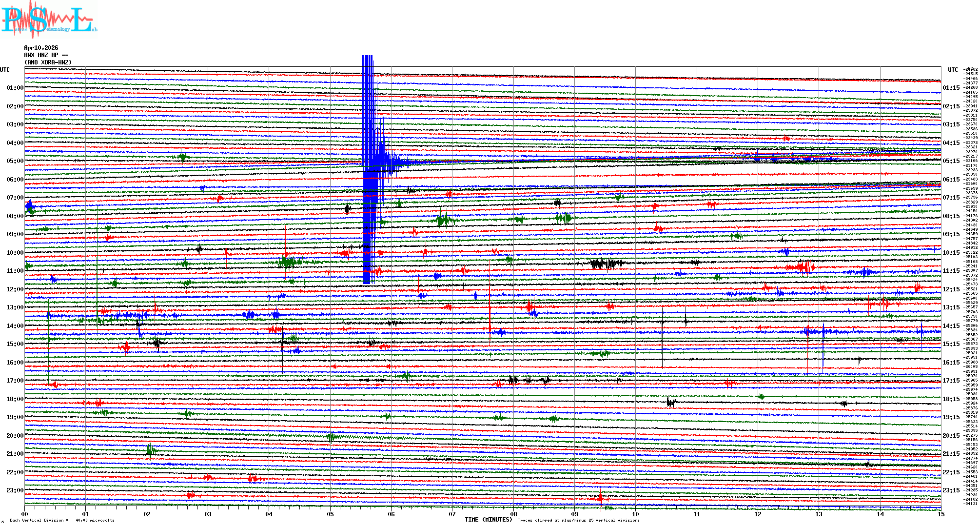This screenshot has width=980, height=527.
Task: Click the right UTC axis header
Action: click(953, 70)
